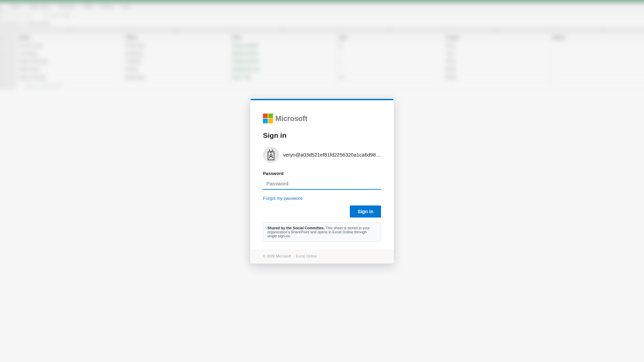Click the Microsoft four-square logo
This screenshot has height=362, width=644.
[x=268, y=118]
